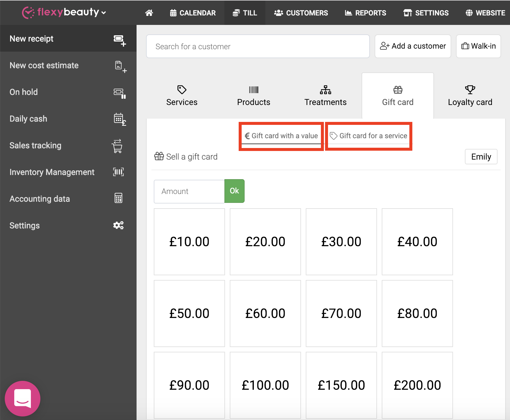The image size is (510, 420).
Task: Click the Daily cash calendar icon
Action: (120, 119)
